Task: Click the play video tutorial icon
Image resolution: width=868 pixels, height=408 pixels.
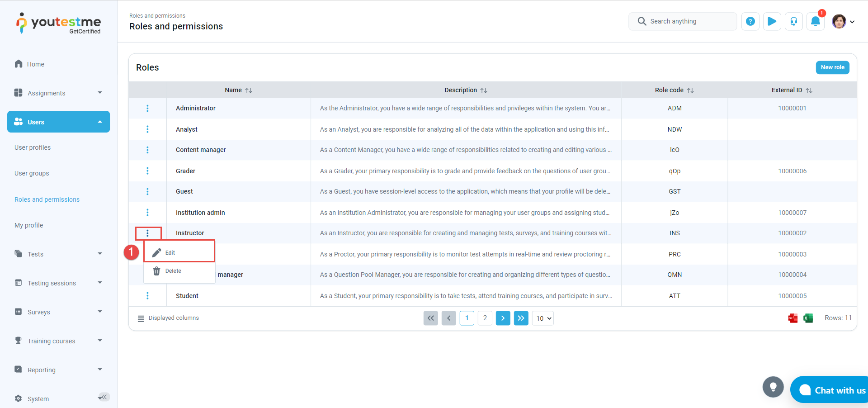Action: pos(772,21)
